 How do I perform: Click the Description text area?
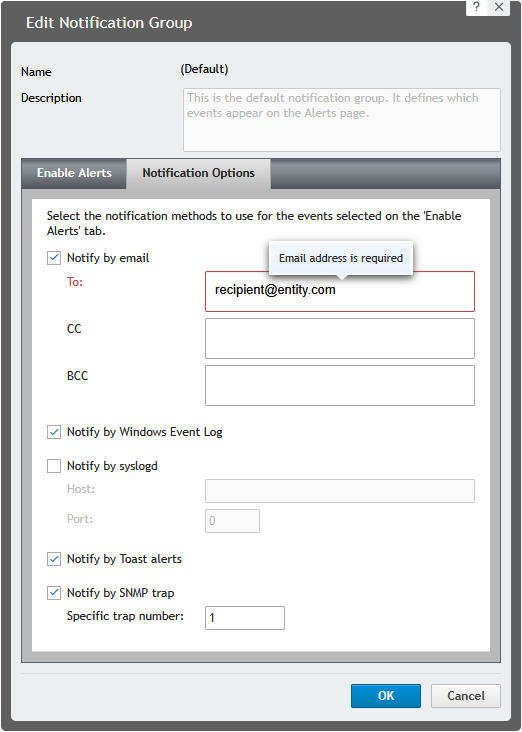coord(342,120)
